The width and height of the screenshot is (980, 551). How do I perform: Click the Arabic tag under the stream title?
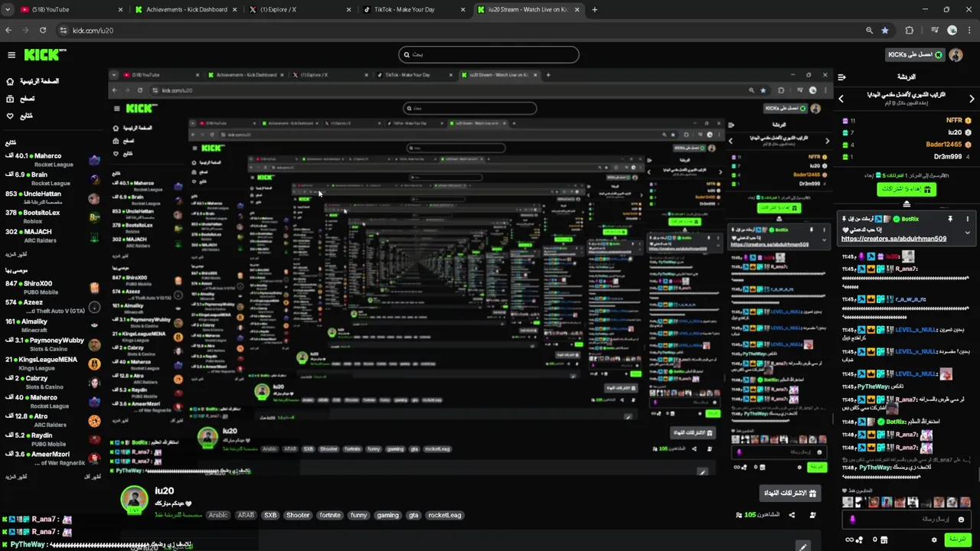click(218, 515)
